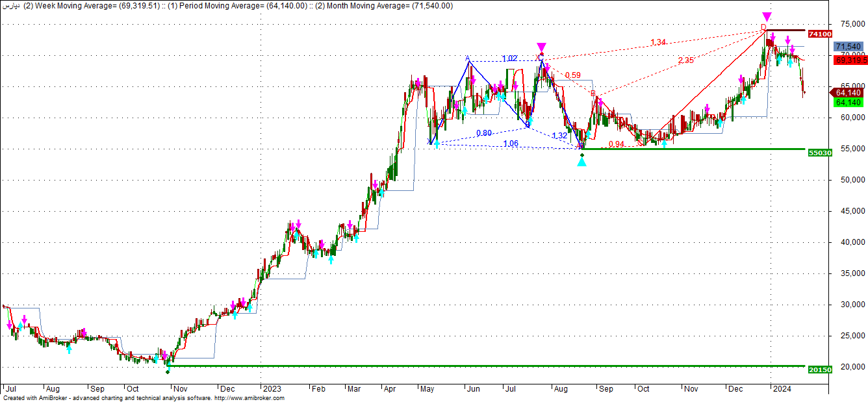Select the red 0.94 ratio label

click(x=616, y=144)
